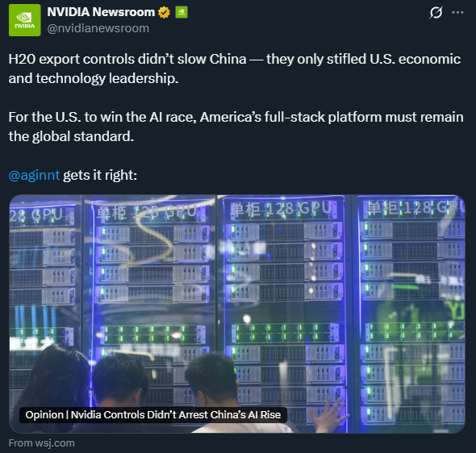Follow the 'From wsj.com' source link
This screenshot has width=476, height=453.
click(42, 443)
